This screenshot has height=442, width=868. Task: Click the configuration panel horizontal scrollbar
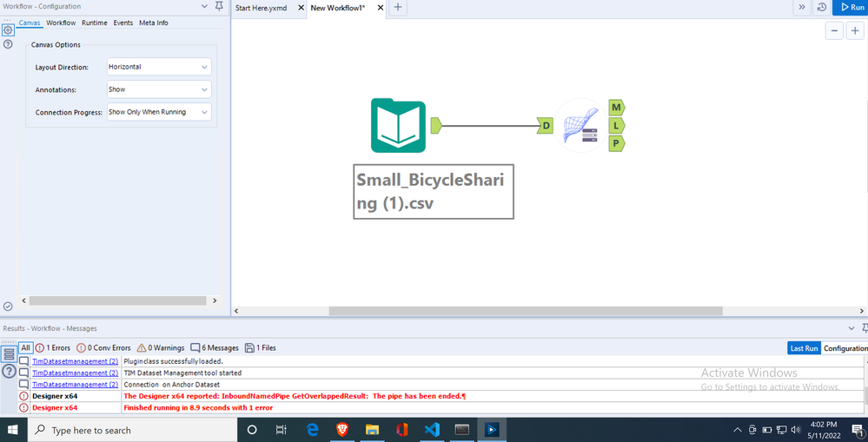click(117, 300)
